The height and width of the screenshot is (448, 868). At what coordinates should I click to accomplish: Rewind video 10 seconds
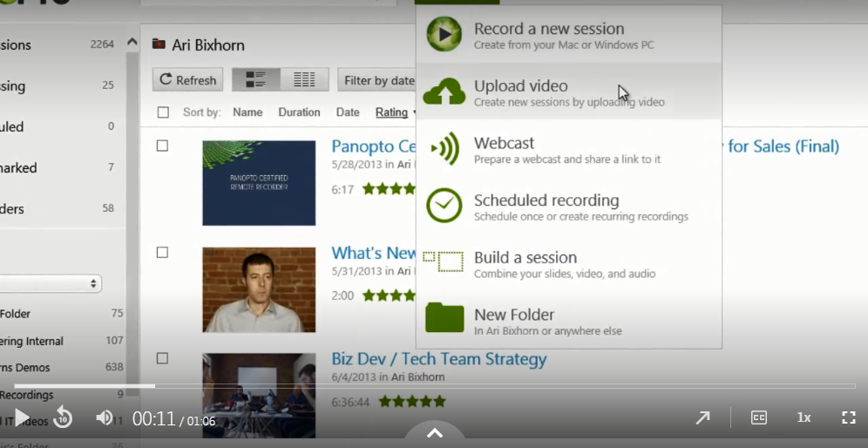pyautogui.click(x=63, y=417)
